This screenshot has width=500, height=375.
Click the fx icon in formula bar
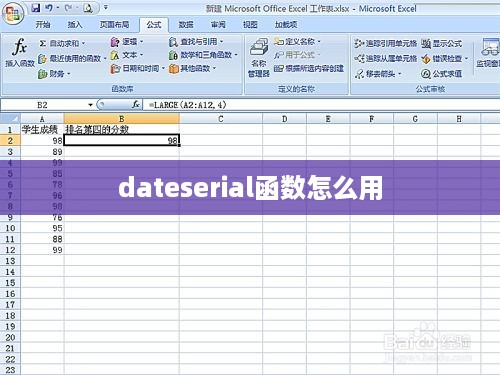coord(135,105)
